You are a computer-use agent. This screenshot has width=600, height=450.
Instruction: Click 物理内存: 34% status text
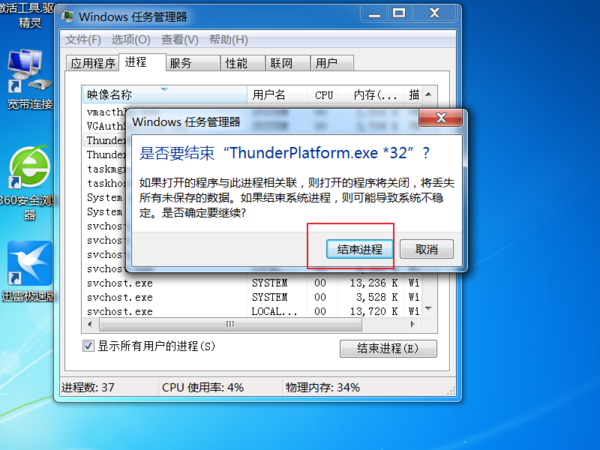point(323,388)
